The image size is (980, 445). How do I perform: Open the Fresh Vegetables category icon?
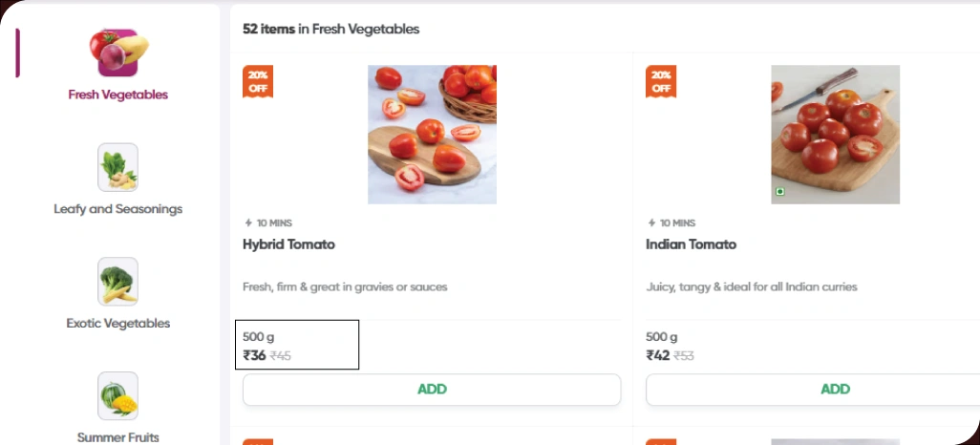(118, 53)
